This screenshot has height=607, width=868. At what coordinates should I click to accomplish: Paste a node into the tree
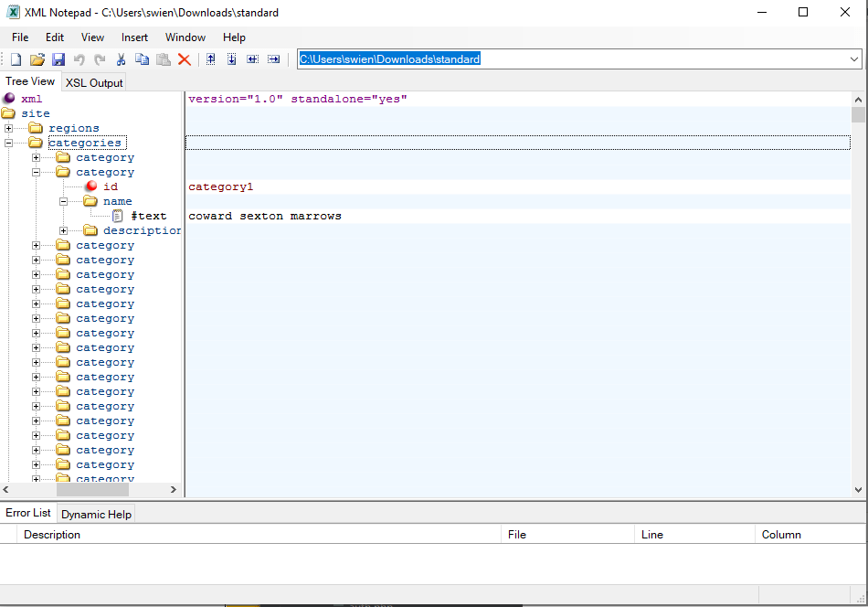coord(163,59)
